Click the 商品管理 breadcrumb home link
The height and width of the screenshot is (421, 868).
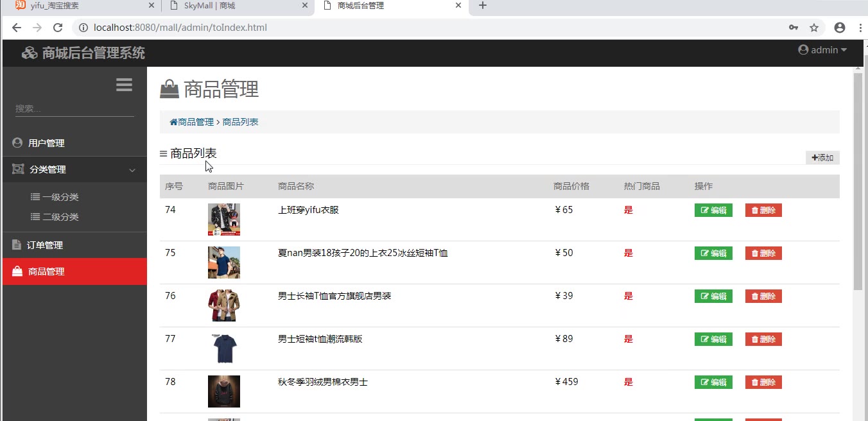click(x=191, y=122)
